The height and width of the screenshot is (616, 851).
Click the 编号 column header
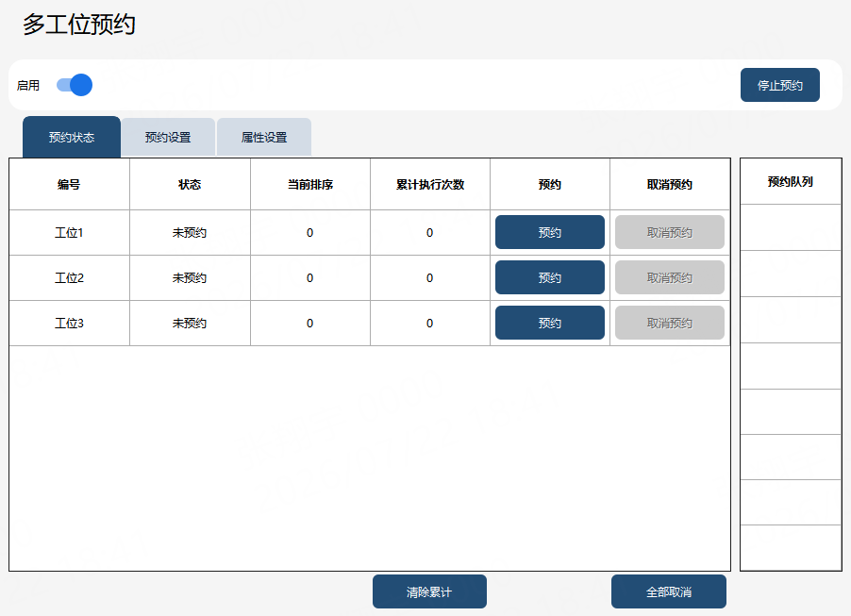pos(70,185)
